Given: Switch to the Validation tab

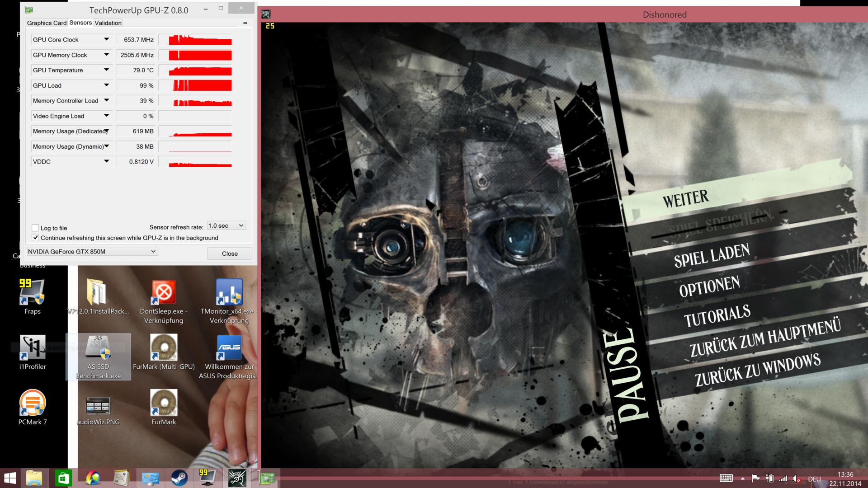Looking at the screenshot, I should 108,23.
